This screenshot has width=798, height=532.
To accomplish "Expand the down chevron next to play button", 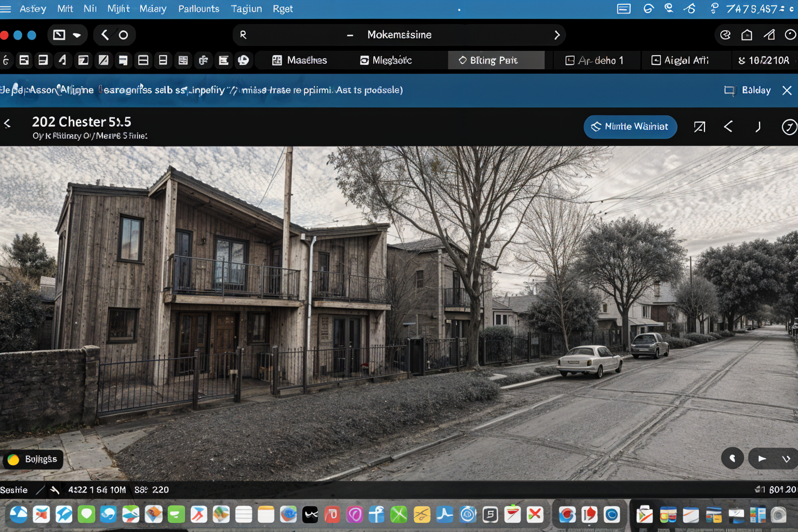I will (x=786, y=458).
